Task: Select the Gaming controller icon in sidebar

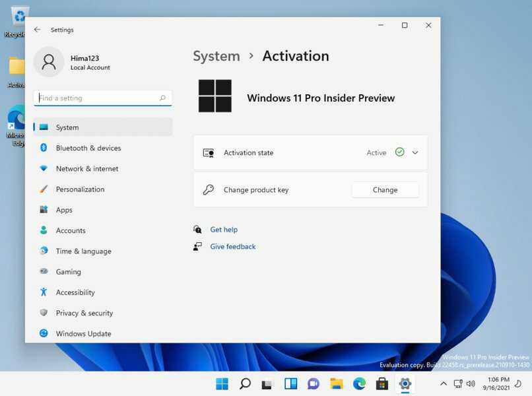Action: point(43,271)
